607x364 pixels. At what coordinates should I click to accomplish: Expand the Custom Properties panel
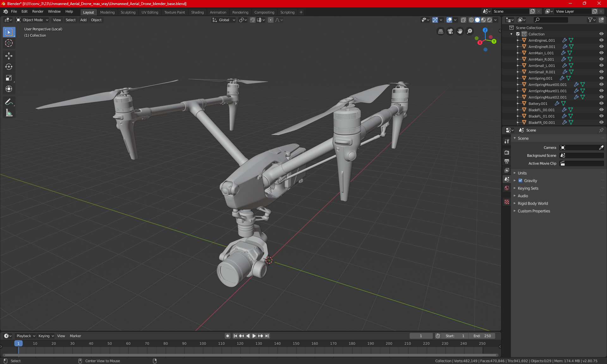point(534,211)
